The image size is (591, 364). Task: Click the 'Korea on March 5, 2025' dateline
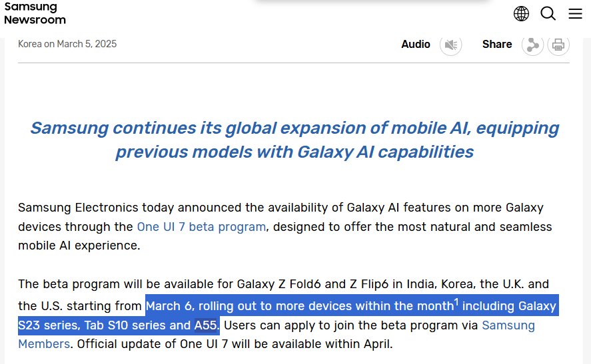point(67,44)
